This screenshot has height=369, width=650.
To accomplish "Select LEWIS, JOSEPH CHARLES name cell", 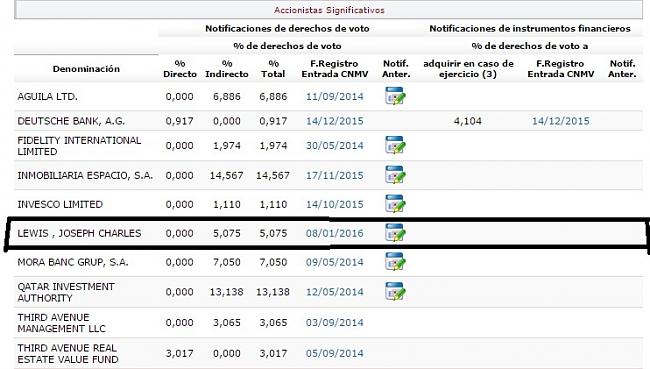I will (x=79, y=233).
